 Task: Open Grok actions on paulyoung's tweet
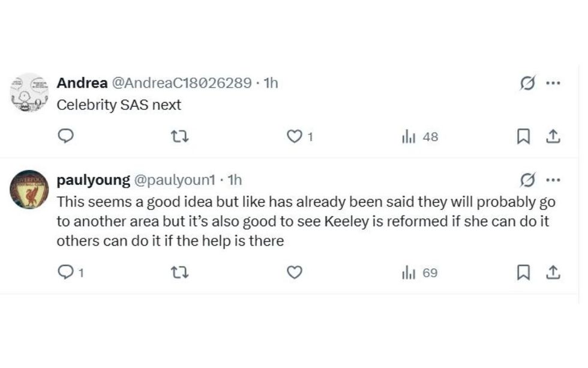tap(527, 179)
